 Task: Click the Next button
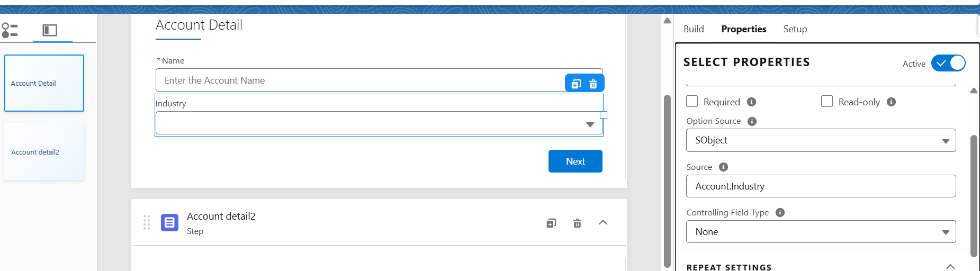(x=575, y=161)
